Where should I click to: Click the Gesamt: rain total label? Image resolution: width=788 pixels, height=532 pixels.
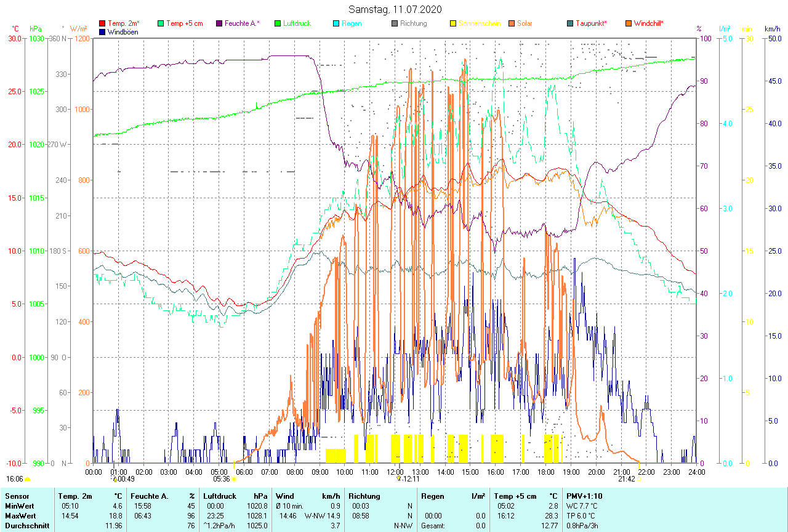pyautogui.click(x=433, y=526)
